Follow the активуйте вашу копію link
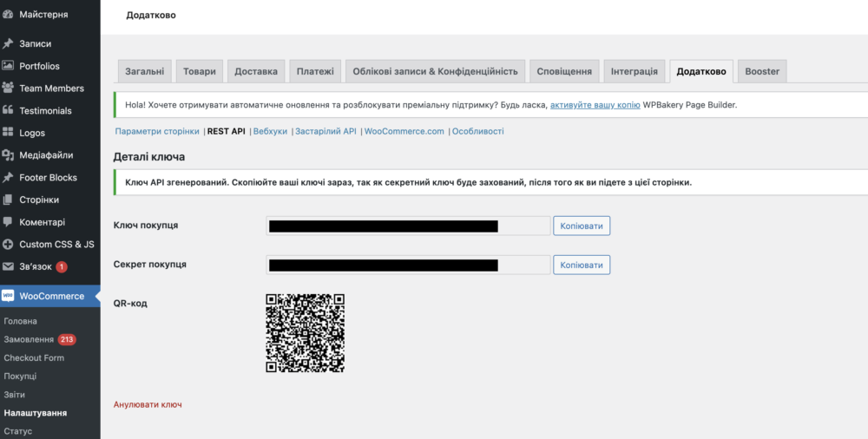This screenshot has width=868, height=439. coord(595,105)
